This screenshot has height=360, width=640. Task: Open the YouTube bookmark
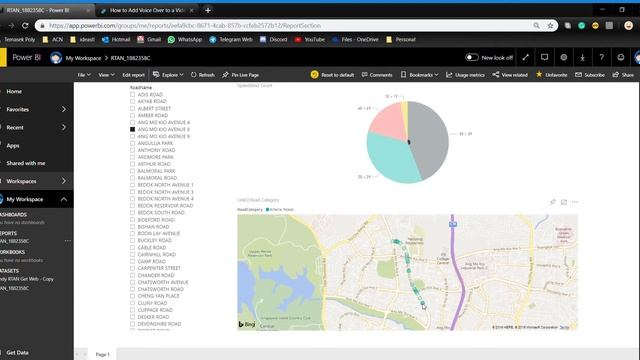[310, 40]
